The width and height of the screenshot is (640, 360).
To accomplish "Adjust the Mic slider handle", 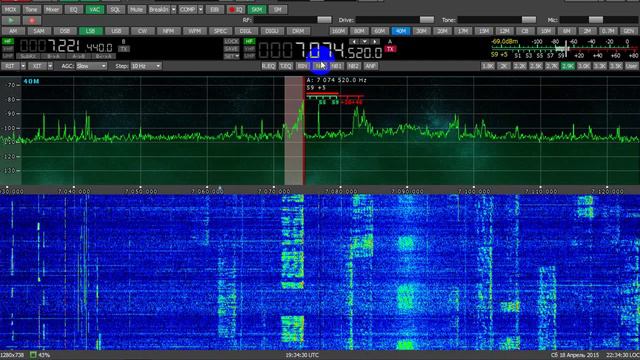I will tap(596, 20).
